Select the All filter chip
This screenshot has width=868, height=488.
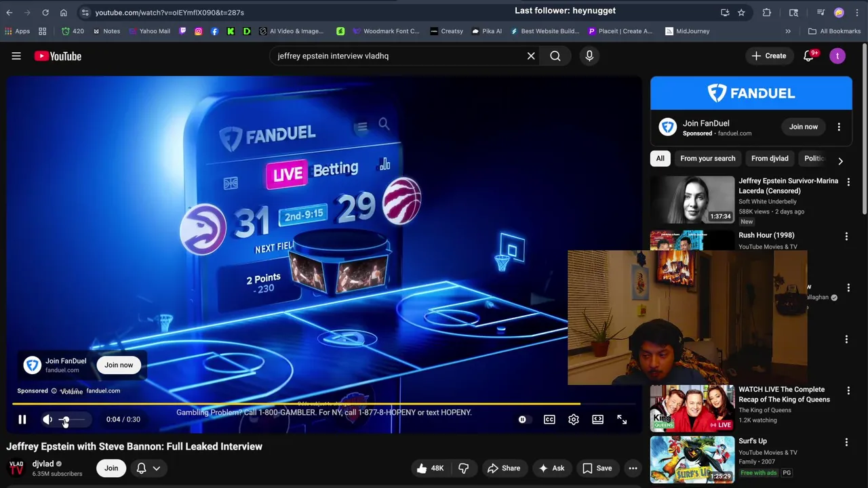(660, 159)
